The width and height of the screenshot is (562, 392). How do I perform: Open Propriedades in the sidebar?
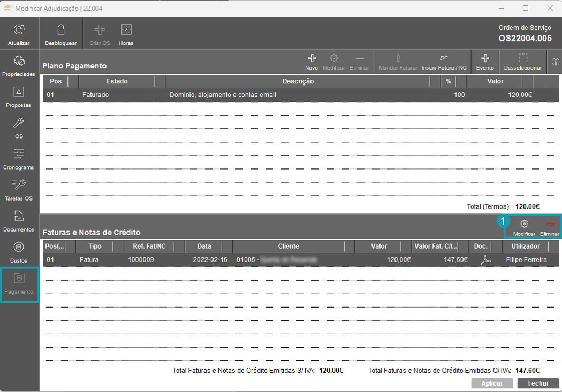19,66
